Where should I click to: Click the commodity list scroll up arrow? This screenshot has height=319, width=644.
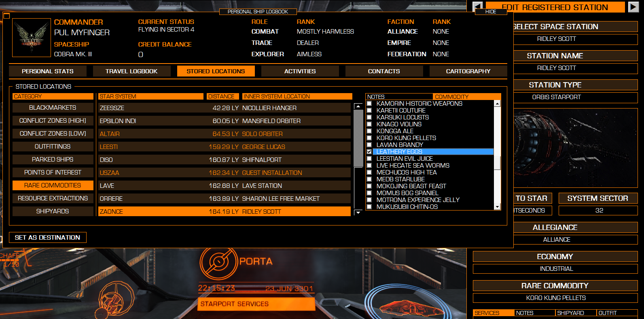497,104
